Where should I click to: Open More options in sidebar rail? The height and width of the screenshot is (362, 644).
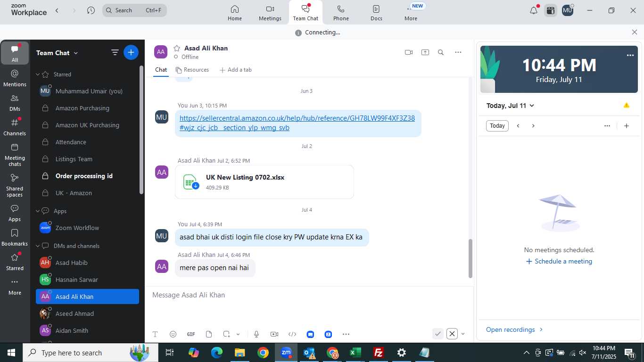tap(15, 287)
